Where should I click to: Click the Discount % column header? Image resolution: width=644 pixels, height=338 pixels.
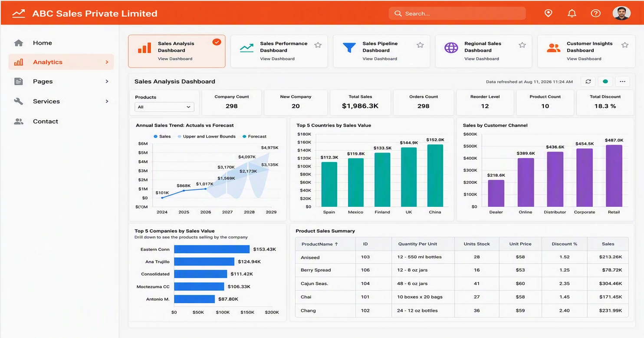[x=564, y=244]
